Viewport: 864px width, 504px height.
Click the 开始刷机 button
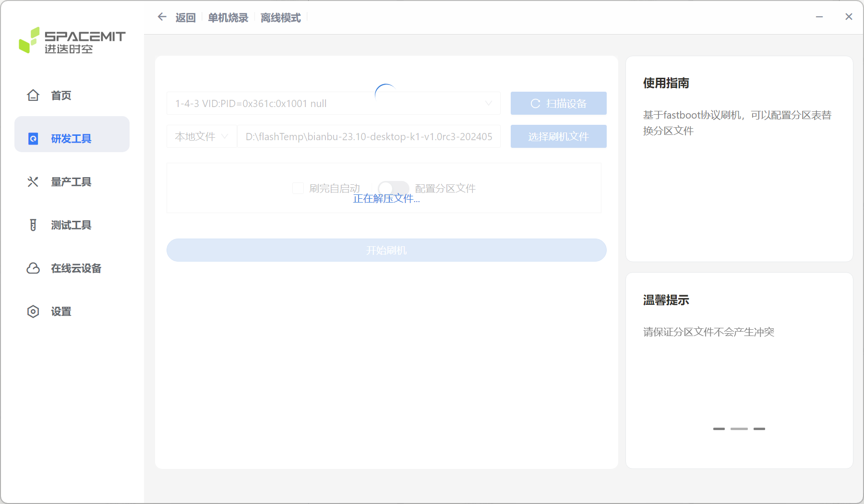tap(386, 250)
